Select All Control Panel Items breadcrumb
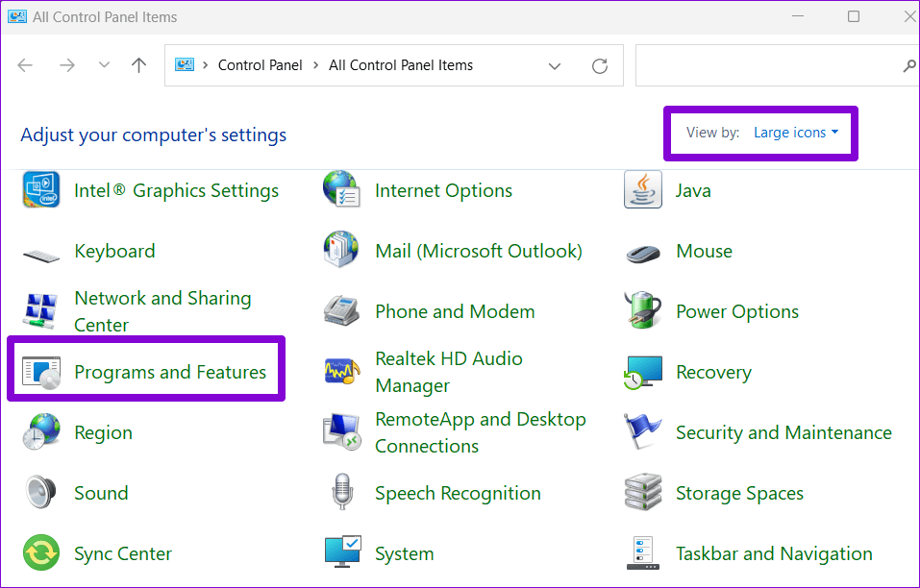Viewport: 920px width, 588px height. click(x=401, y=65)
